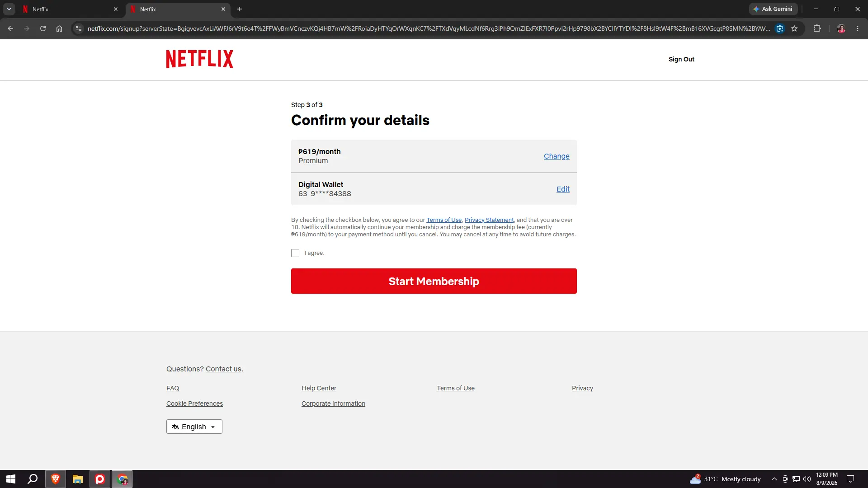Open the weather widget showing 31°C
Viewport: 868px width, 488px height.
(725, 479)
